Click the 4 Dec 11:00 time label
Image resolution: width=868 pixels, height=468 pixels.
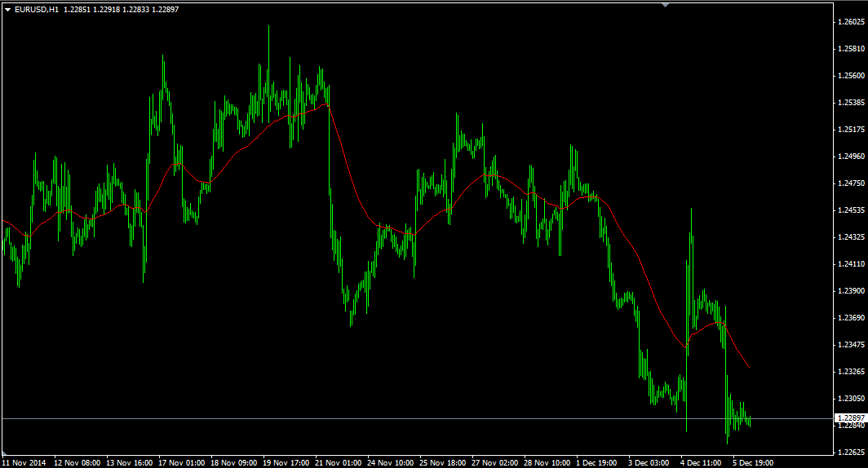click(x=701, y=462)
